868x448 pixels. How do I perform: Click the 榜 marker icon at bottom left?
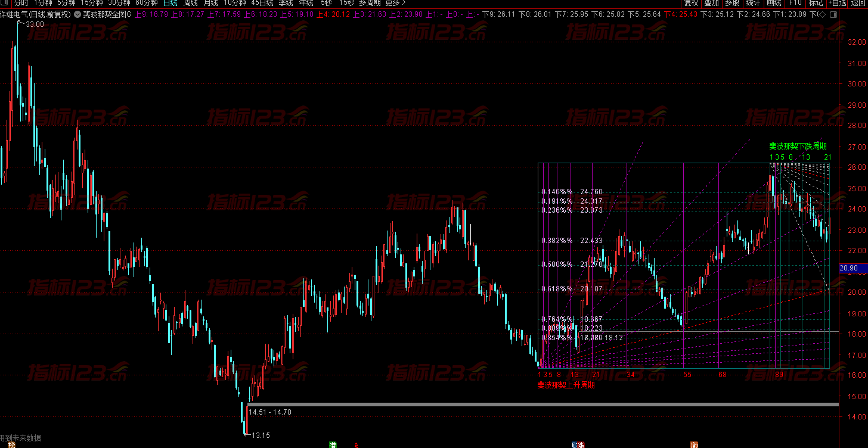(x=11, y=444)
